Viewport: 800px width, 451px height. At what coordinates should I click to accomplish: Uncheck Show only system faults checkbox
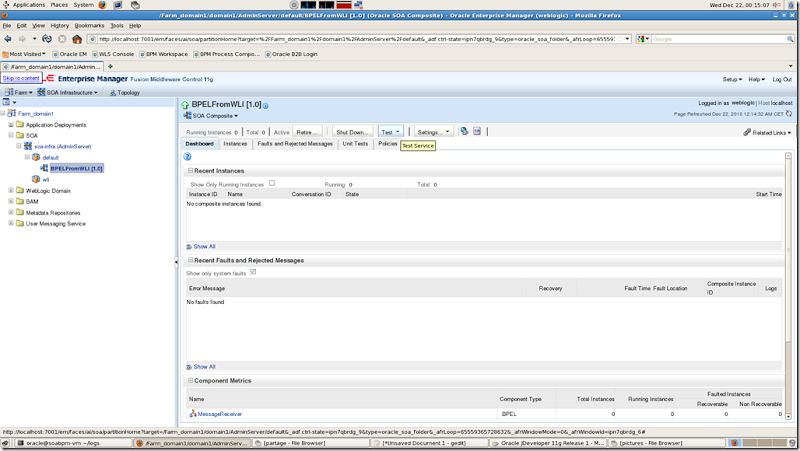(253, 272)
